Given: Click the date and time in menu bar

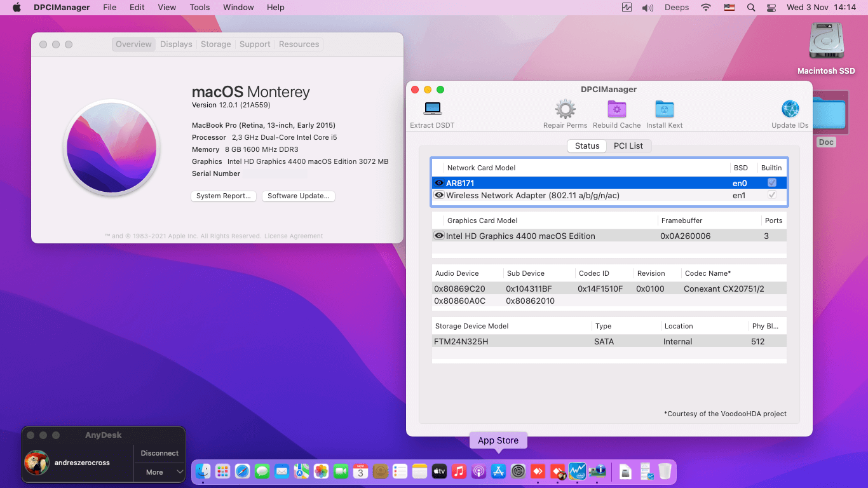Looking at the screenshot, I should [x=821, y=8].
